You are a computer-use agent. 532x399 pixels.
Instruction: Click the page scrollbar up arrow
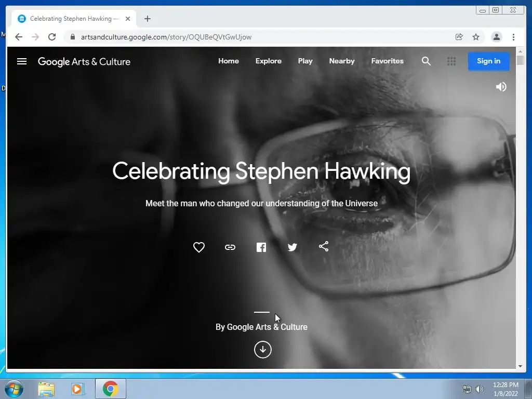coord(521,51)
